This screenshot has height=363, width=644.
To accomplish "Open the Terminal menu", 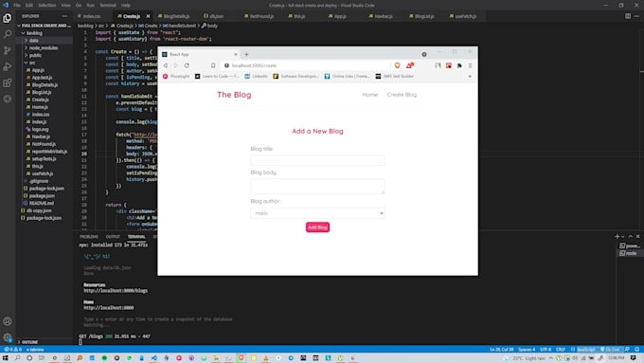I will [108, 6].
